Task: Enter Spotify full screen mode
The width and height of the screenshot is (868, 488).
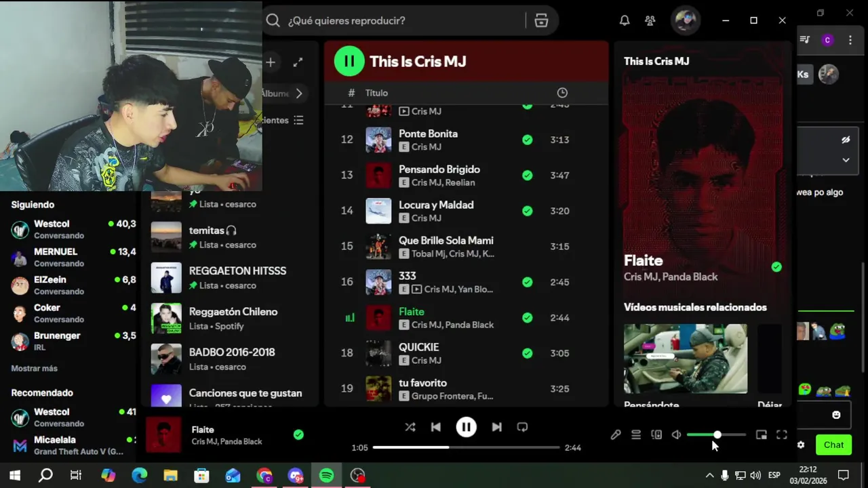Action: pyautogui.click(x=782, y=435)
